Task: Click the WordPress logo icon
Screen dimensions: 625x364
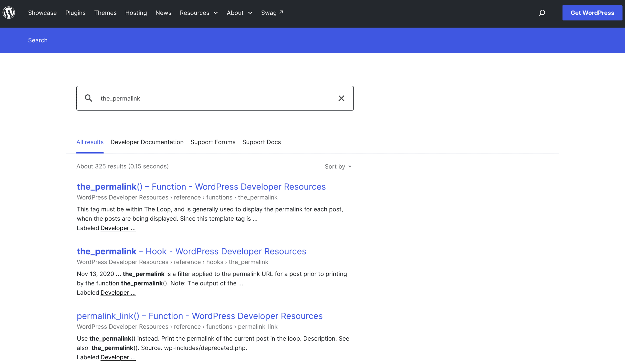Action: 9,13
